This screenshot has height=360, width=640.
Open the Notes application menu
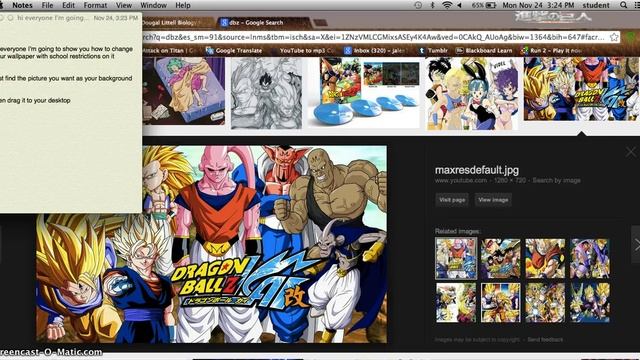(x=22, y=5)
